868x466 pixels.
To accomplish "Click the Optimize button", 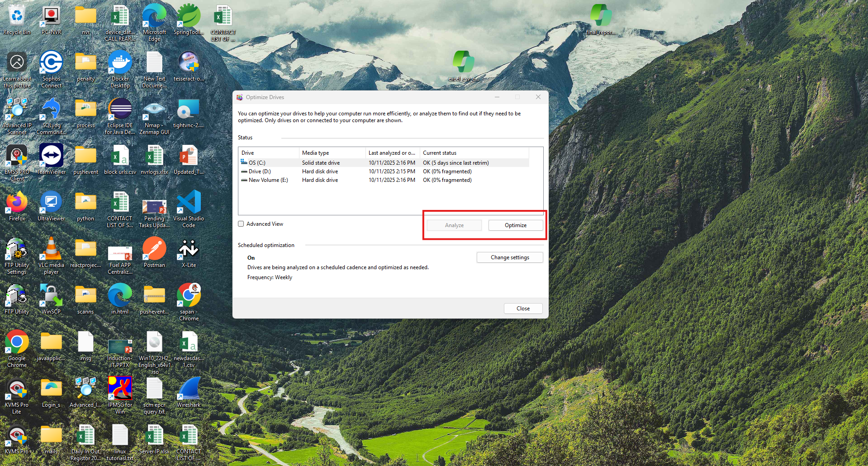I will pos(515,225).
